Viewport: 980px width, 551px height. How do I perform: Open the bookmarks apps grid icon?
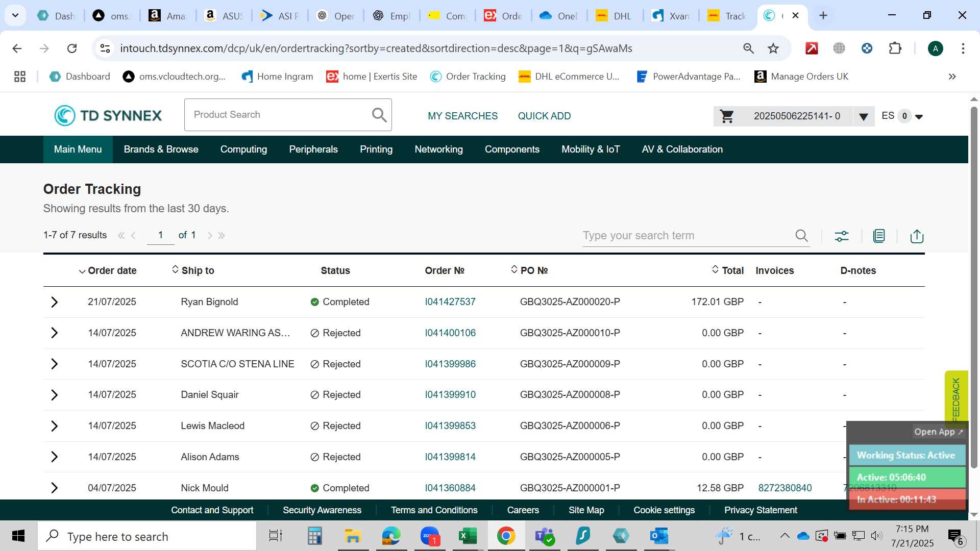(x=20, y=77)
